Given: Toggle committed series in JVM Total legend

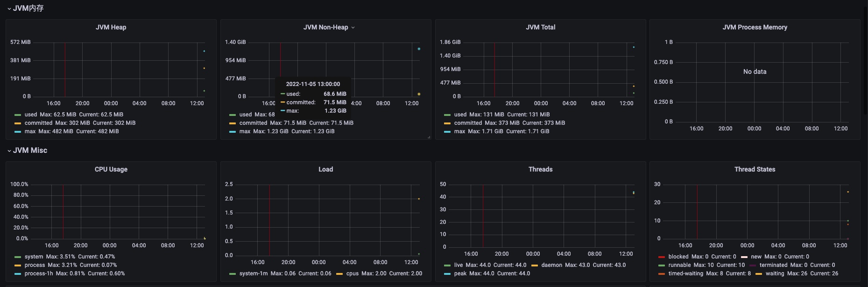Looking at the screenshot, I should pyautogui.click(x=468, y=123).
